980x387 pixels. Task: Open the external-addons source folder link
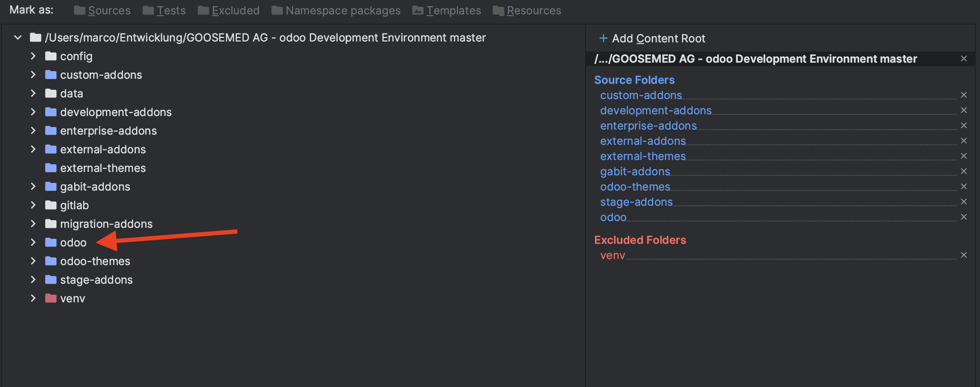click(643, 141)
